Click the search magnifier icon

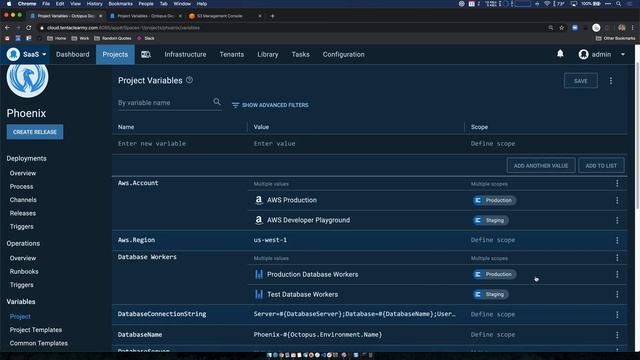coord(217,102)
